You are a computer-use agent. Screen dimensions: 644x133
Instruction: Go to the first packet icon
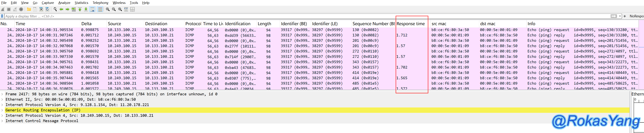80,9
